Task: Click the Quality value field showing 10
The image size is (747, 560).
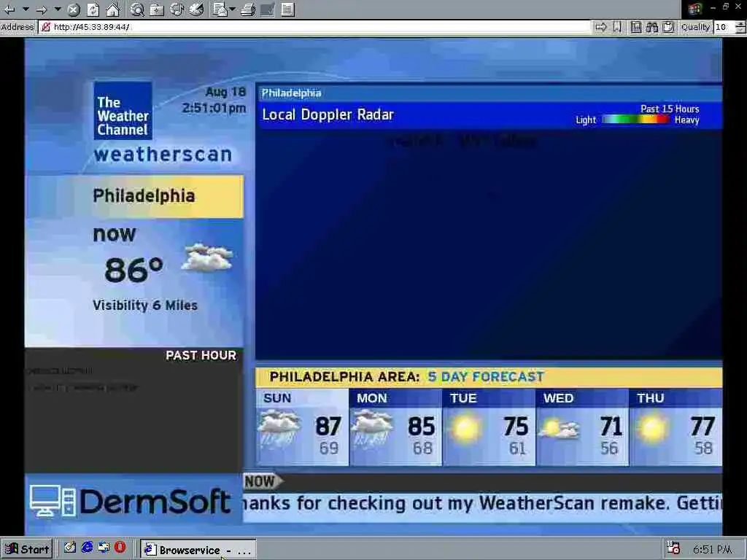Action: (724, 27)
